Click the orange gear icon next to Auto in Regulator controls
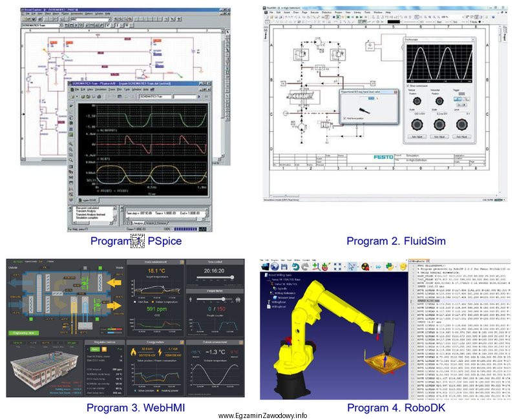The image size is (517, 420). click(x=104, y=349)
